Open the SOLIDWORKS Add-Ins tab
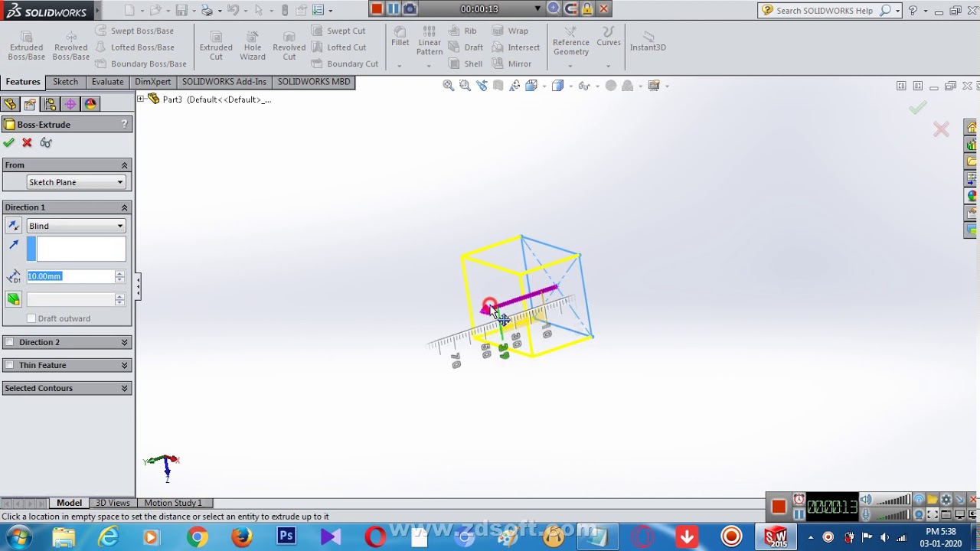The height and width of the screenshot is (551, 980). click(224, 82)
